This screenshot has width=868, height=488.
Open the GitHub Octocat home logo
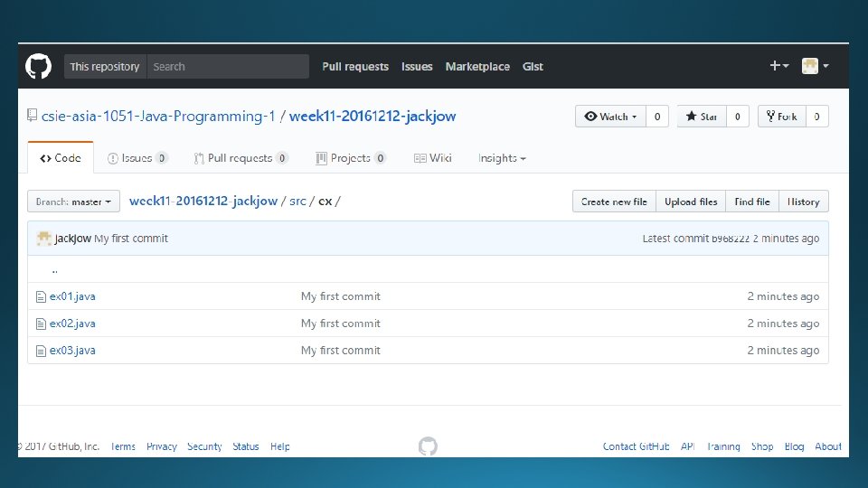click(38, 66)
